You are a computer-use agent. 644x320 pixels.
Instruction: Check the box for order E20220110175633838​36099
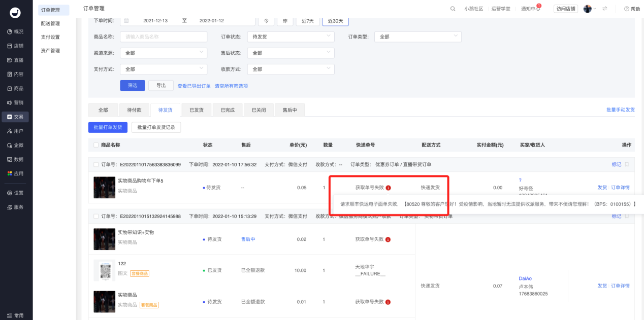[x=96, y=164]
